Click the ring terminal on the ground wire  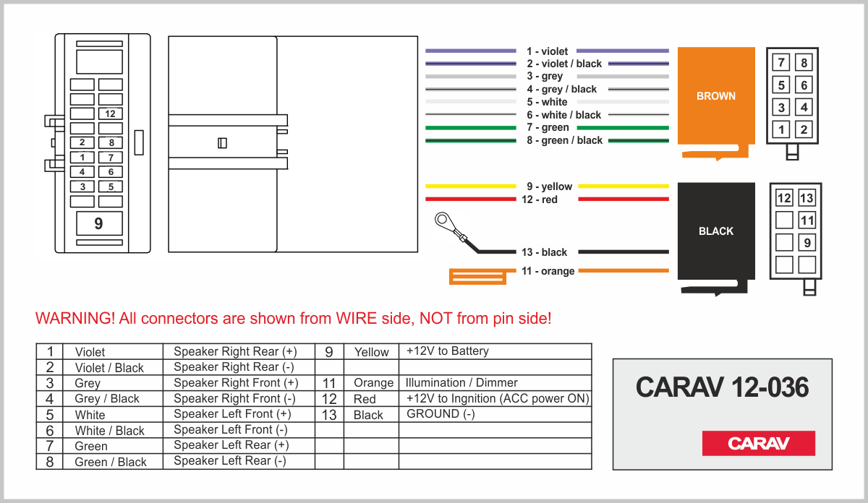coord(442,220)
